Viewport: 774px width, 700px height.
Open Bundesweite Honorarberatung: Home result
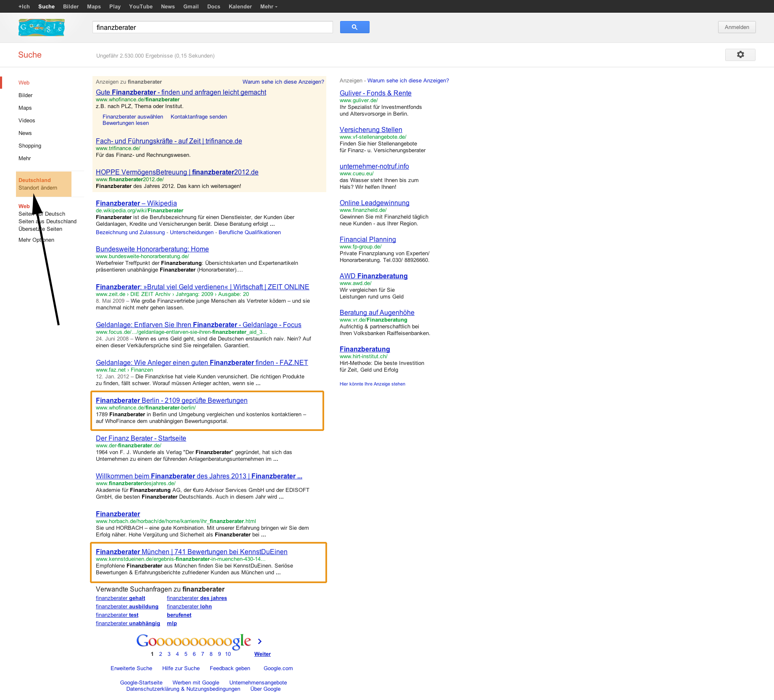[152, 249]
